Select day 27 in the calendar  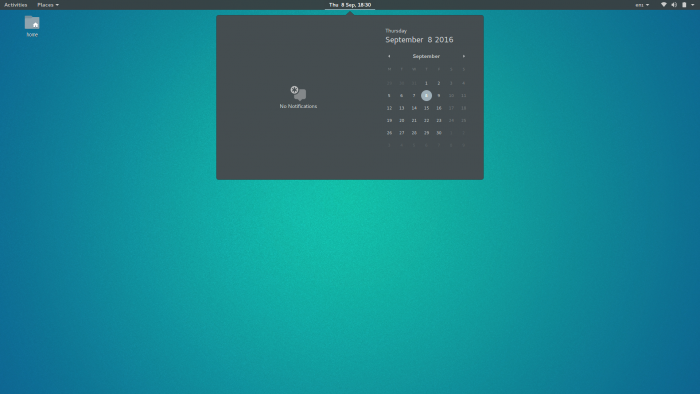tap(401, 133)
